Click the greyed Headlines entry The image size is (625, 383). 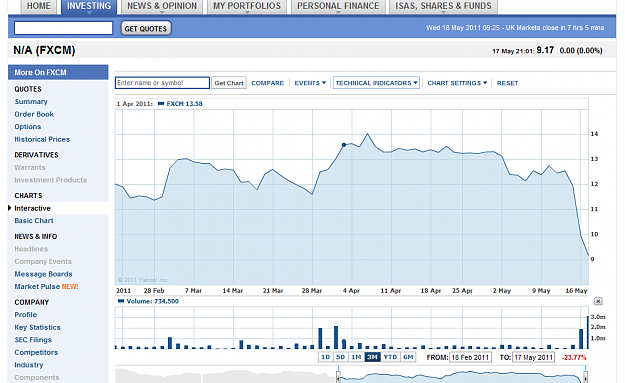point(31,249)
